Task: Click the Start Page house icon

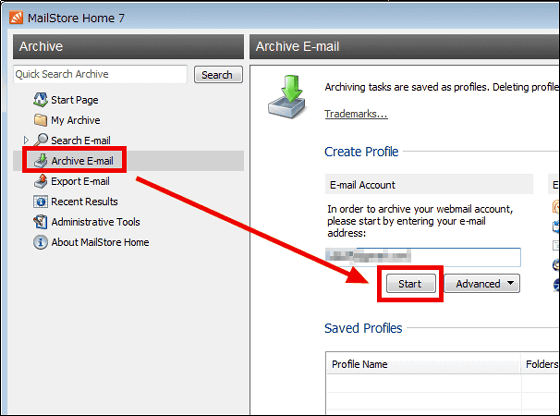Action: tap(40, 100)
